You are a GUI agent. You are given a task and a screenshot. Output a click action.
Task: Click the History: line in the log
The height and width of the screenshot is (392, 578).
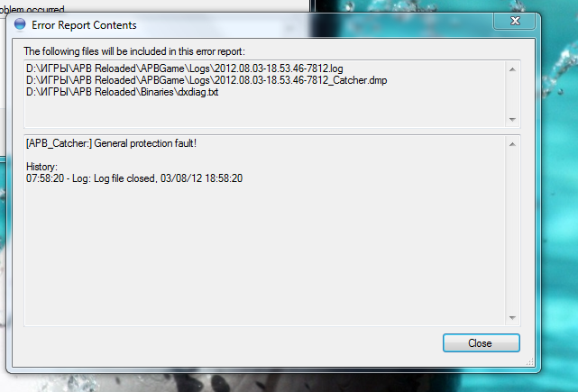coord(41,167)
